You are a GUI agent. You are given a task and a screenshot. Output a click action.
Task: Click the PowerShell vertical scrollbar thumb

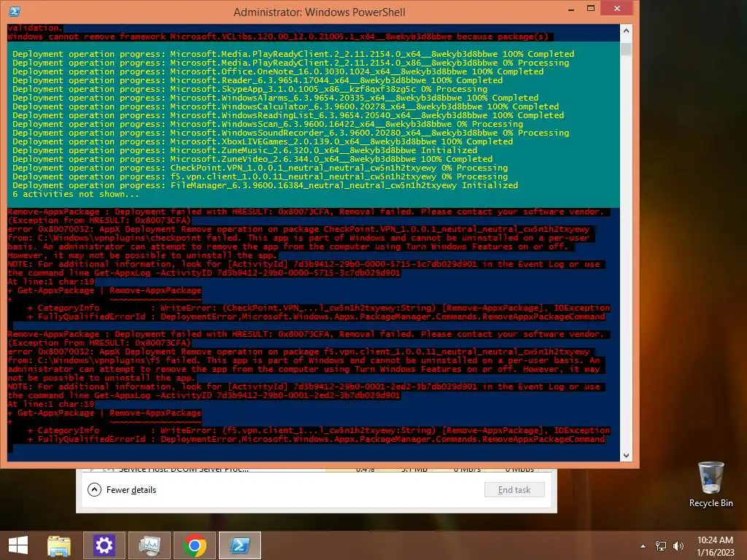coord(626,50)
